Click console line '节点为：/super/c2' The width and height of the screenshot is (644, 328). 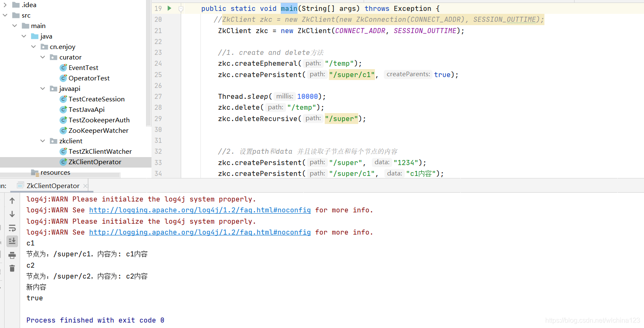tap(87, 276)
